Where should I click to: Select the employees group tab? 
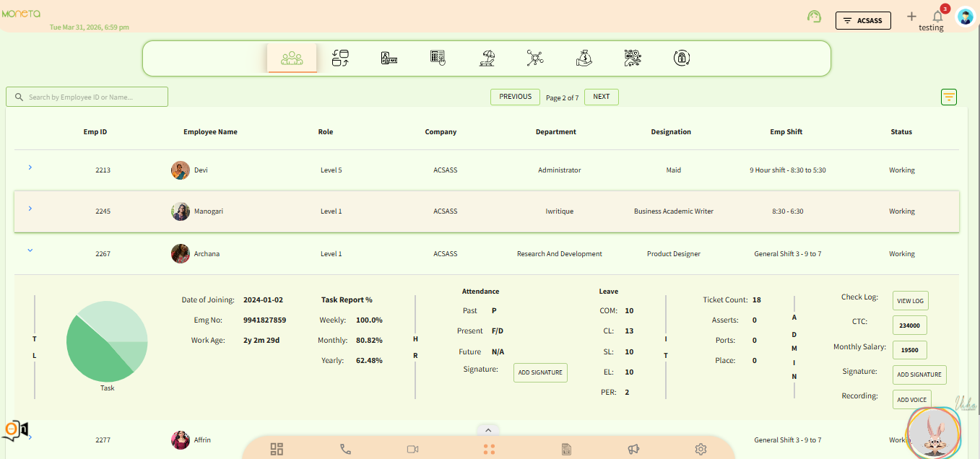click(x=292, y=58)
